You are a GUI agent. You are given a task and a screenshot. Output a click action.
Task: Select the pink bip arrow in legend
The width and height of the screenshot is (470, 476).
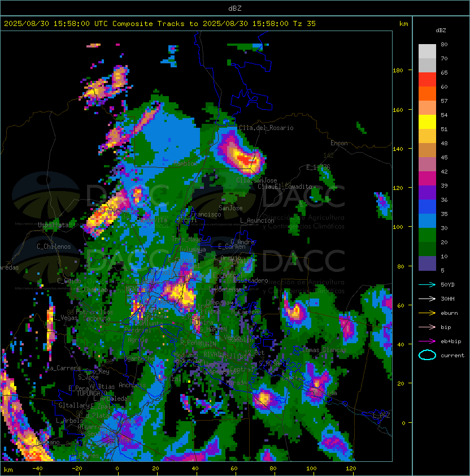[x=427, y=327]
